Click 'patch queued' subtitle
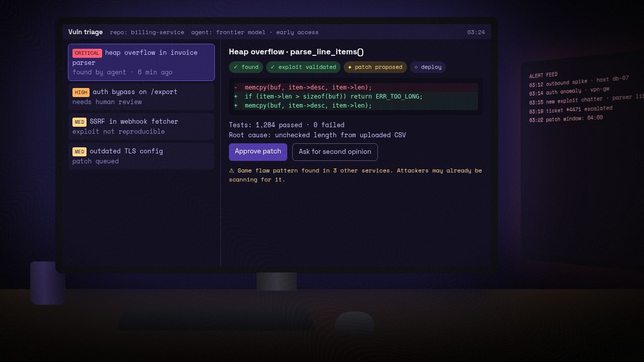The height and width of the screenshot is (362, 644). (x=96, y=161)
